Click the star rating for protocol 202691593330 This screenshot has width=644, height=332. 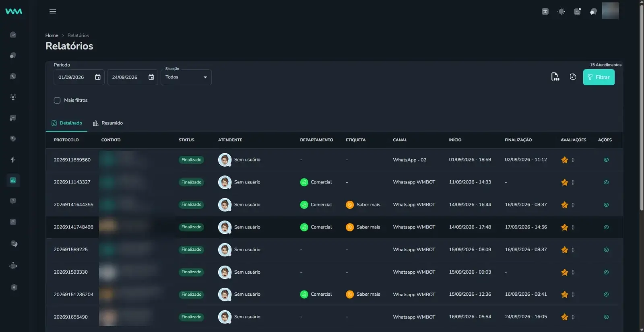tap(565, 272)
